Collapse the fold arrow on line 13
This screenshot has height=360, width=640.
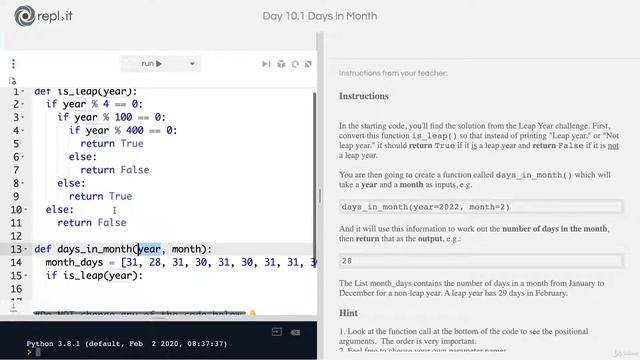click(26, 249)
